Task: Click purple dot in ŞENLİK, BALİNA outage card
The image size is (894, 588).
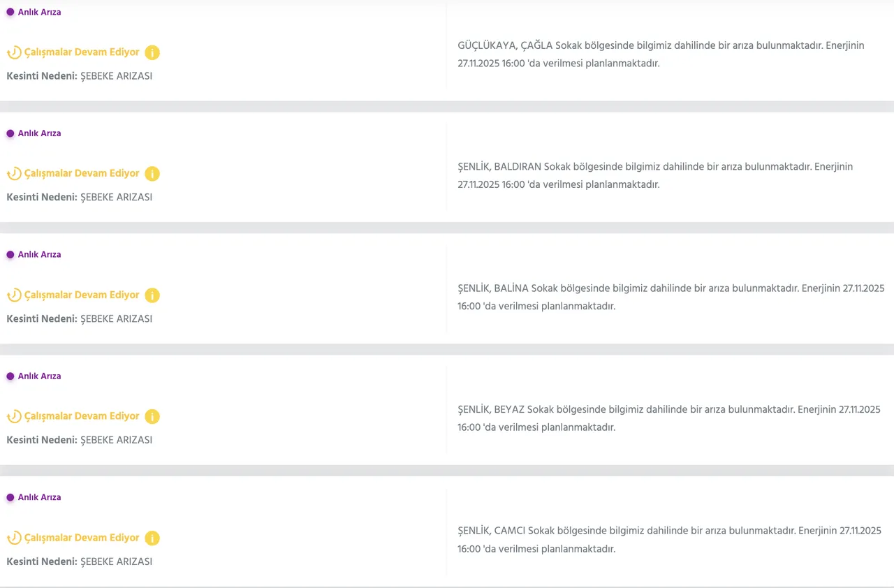Action: 10,255
